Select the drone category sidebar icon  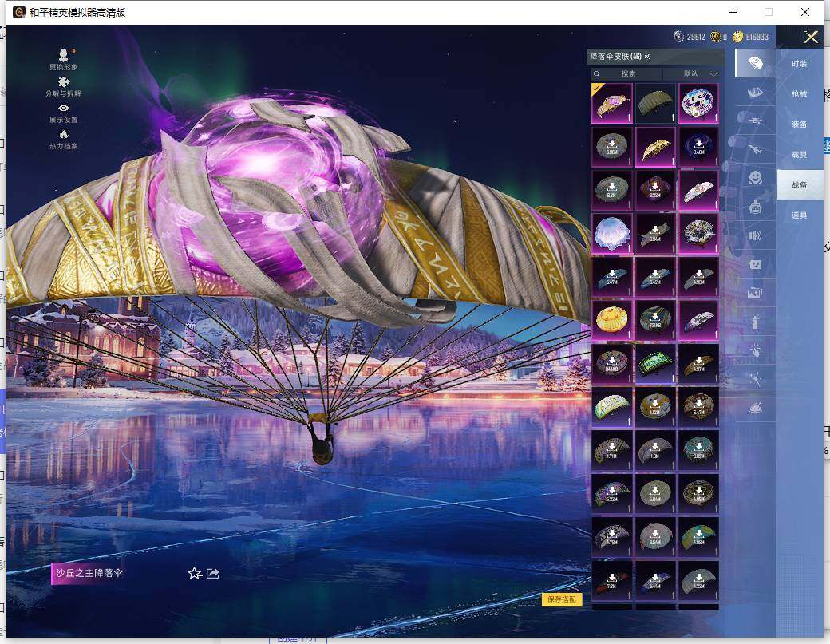(755, 121)
